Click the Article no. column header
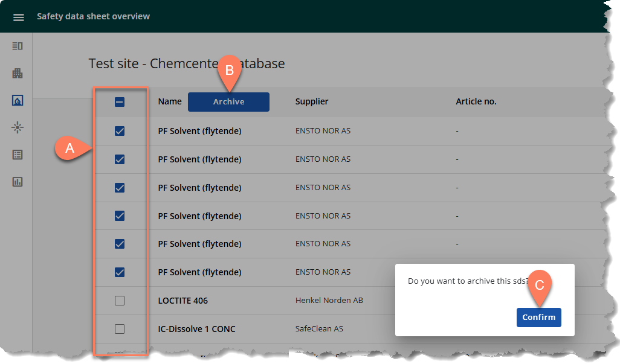Viewport: 620px width, 364px height. [x=476, y=101]
